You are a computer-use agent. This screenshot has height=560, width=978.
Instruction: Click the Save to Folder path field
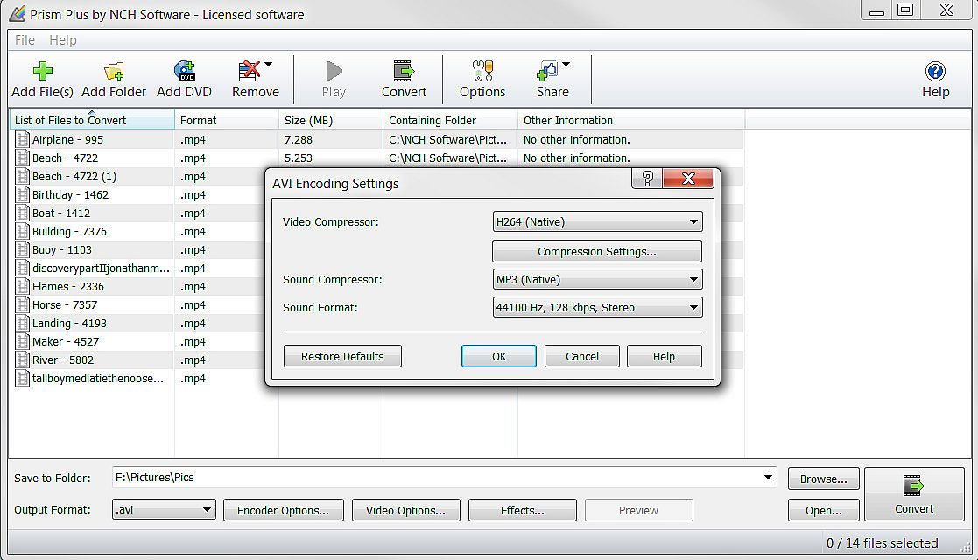438,478
